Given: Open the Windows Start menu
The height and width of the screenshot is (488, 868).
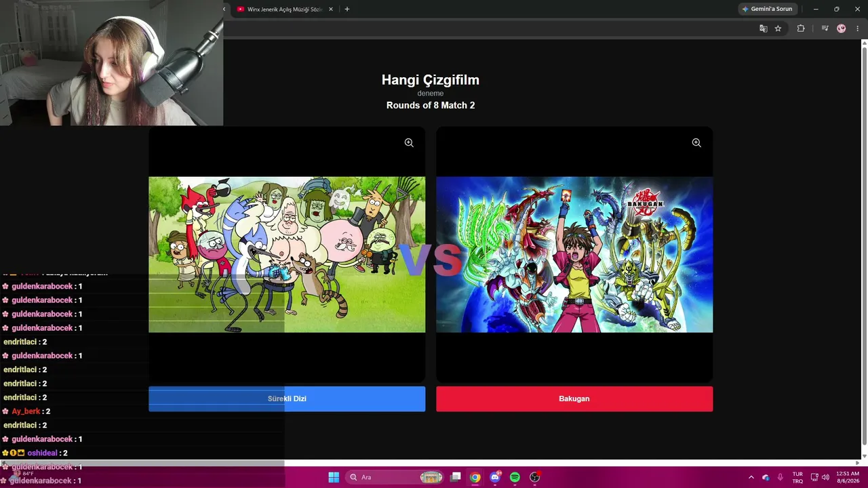Looking at the screenshot, I should pos(334,477).
